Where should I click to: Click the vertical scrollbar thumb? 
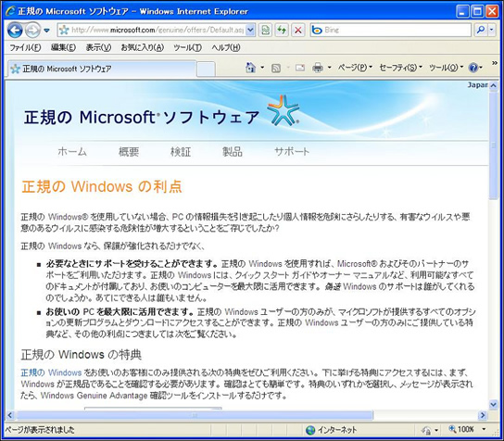(x=494, y=145)
